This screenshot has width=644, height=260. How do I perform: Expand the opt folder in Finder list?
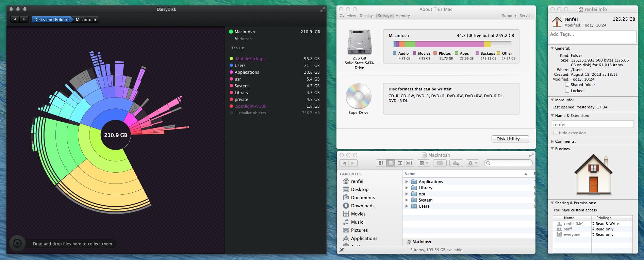[x=407, y=194]
